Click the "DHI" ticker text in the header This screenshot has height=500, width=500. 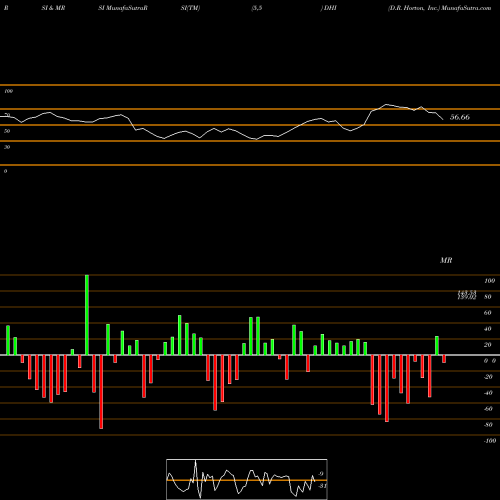coord(330,8)
